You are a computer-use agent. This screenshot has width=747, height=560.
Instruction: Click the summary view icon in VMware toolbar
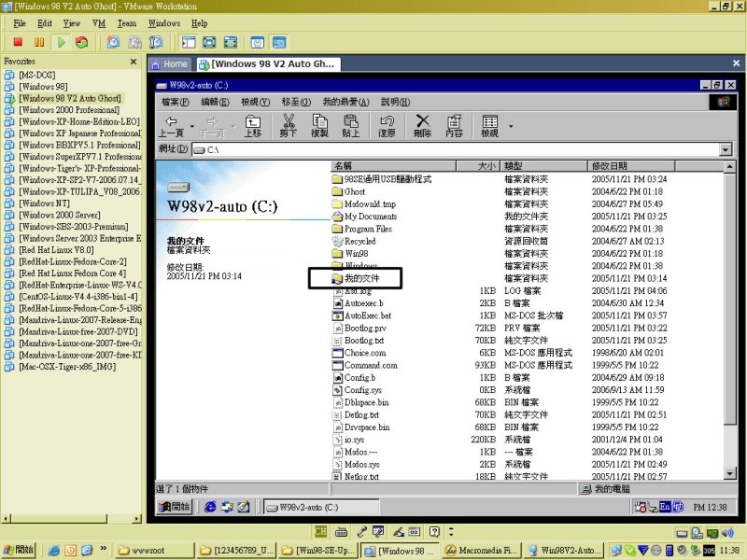pos(258,42)
